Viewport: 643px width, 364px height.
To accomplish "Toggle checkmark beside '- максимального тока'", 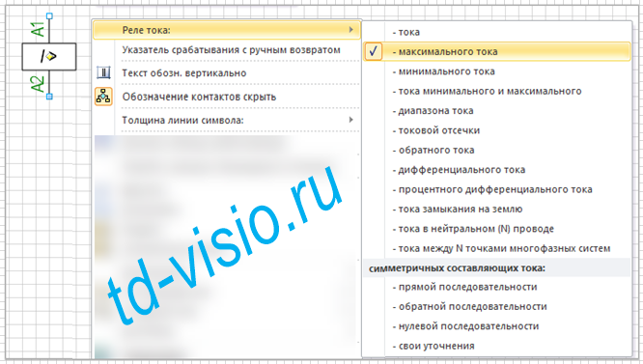I will [x=374, y=51].
